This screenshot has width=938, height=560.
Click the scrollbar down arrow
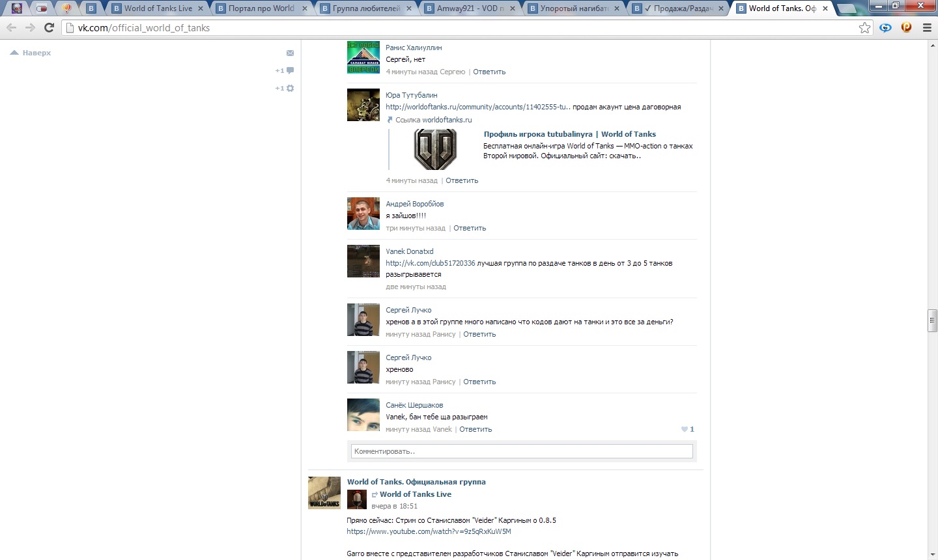932,555
